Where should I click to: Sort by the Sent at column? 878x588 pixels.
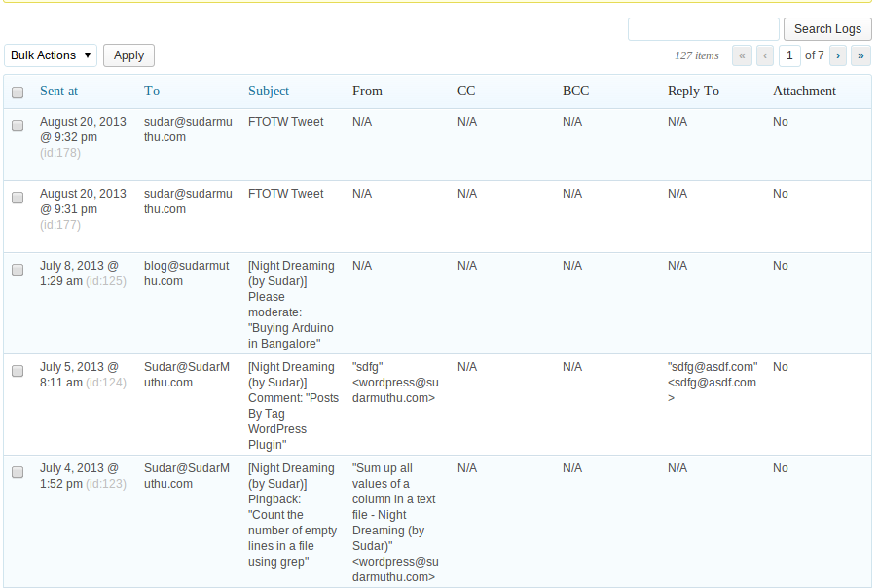click(x=58, y=91)
